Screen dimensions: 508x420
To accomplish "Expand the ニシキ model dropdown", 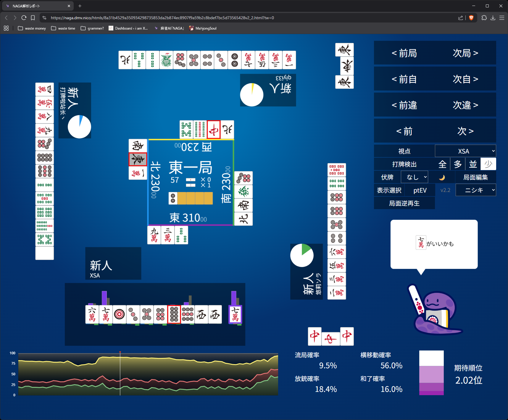I will coord(476,190).
